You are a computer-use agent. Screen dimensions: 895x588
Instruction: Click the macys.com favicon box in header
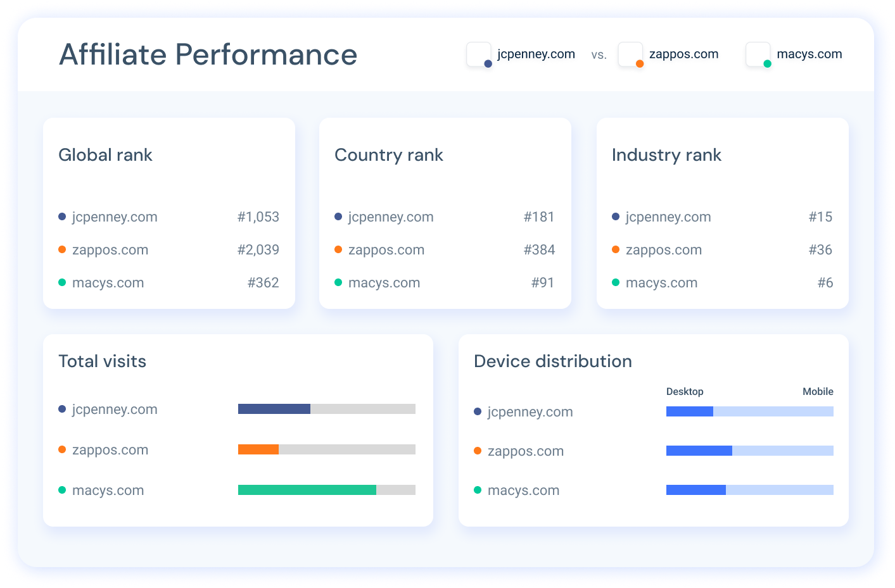pyautogui.click(x=758, y=54)
